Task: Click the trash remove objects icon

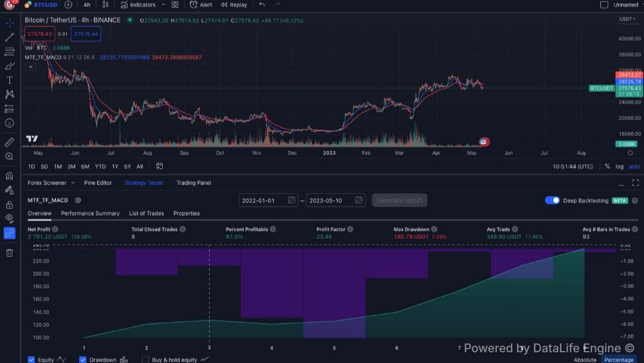Action: coord(10,253)
